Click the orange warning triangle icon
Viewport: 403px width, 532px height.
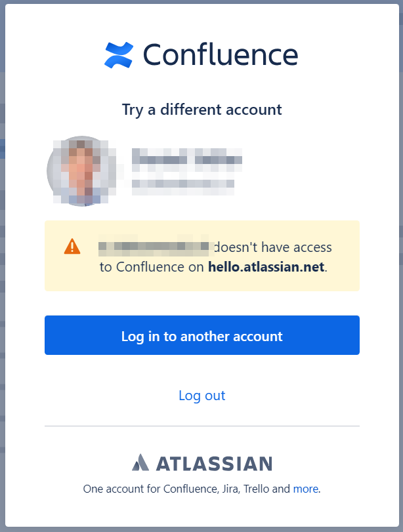pyautogui.click(x=72, y=247)
